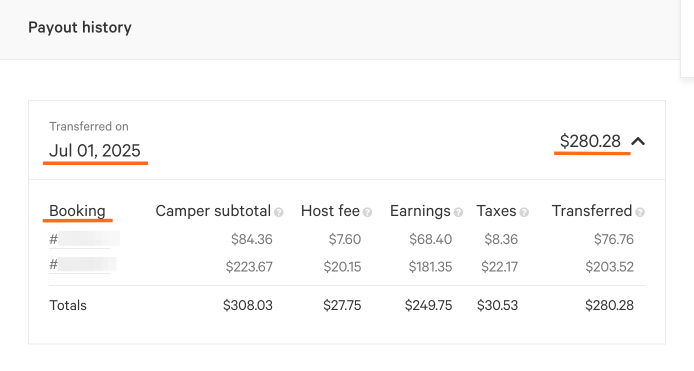Open the booking link in the $84.36 row
Viewport: 694px width, 371px height.
pyautogui.click(x=84, y=239)
